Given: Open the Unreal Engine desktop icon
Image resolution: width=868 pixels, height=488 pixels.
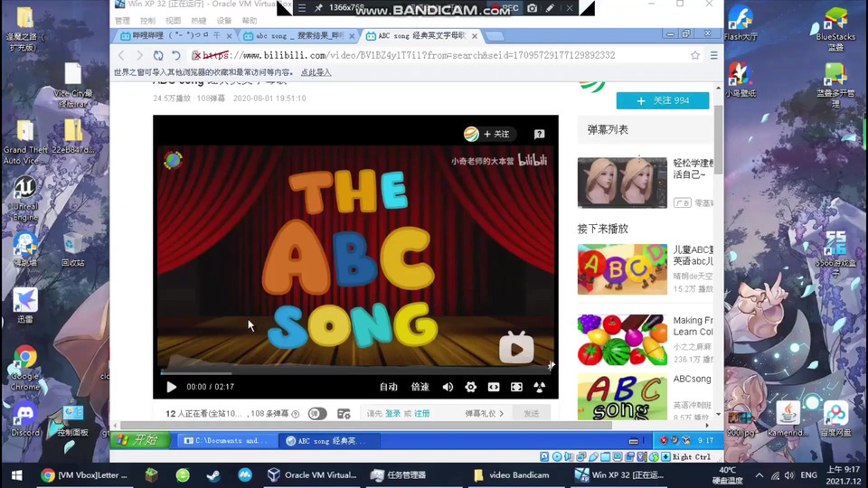Looking at the screenshot, I should click(x=25, y=199).
